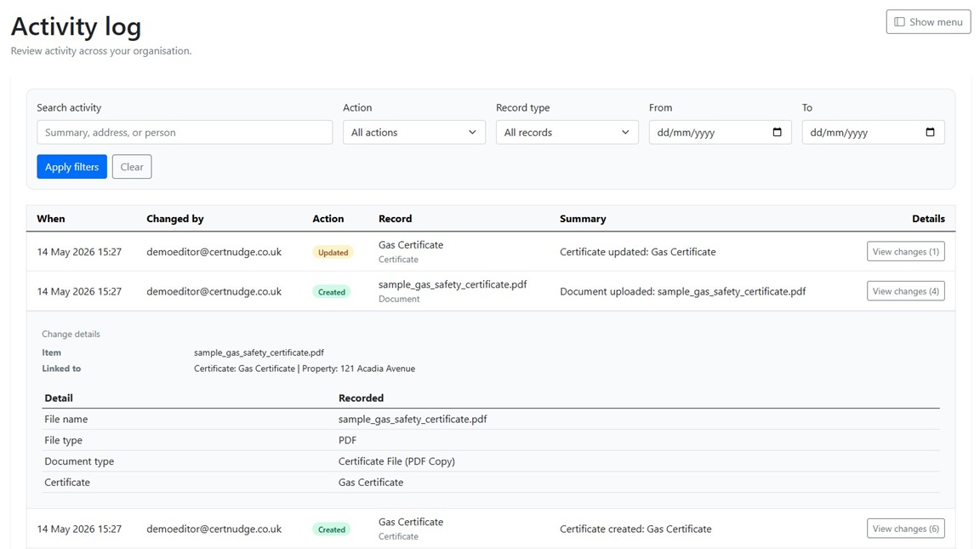Click Created badge on certificate created row
This screenshot has height=549, width=980.
[x=331, y=529]
